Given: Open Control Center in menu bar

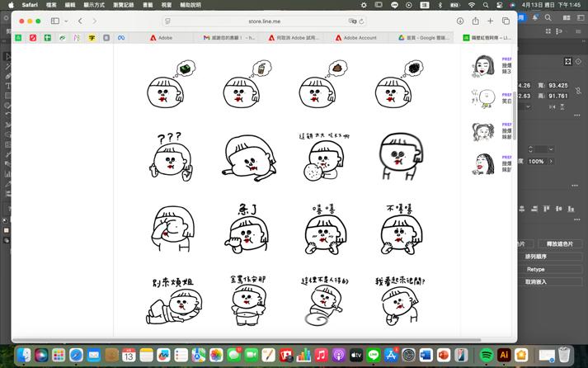Looking at the screenshot, I should pos(499,5).
